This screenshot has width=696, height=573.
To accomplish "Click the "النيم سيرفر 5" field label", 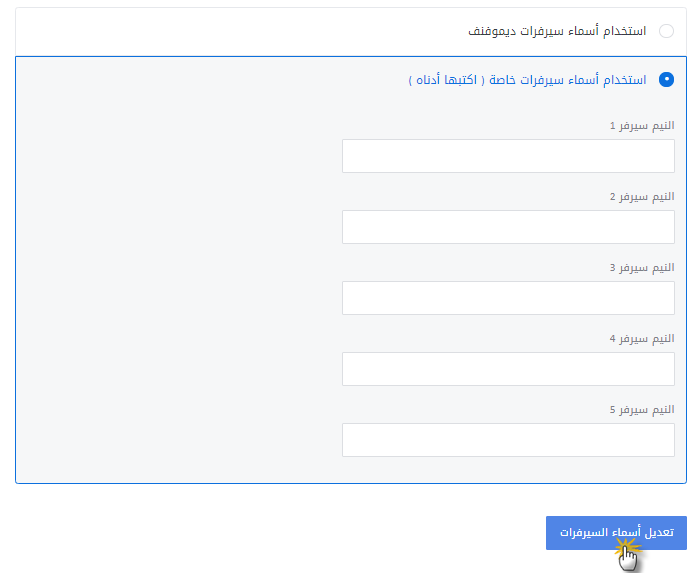I will [x=642, y=409].
